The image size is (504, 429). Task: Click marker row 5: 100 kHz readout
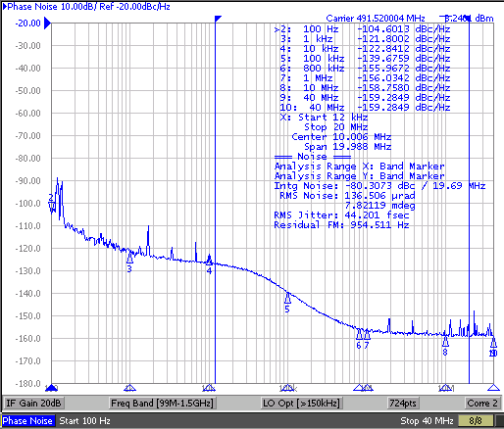365,59
